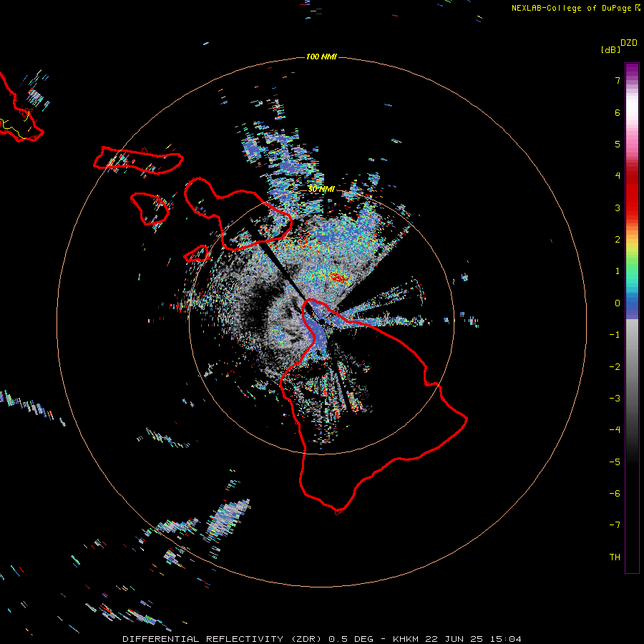This screenshot has width=644, height=644.
Task: Click the NEXLAB-College of DuPage credit text
Action: click(571, 8)
